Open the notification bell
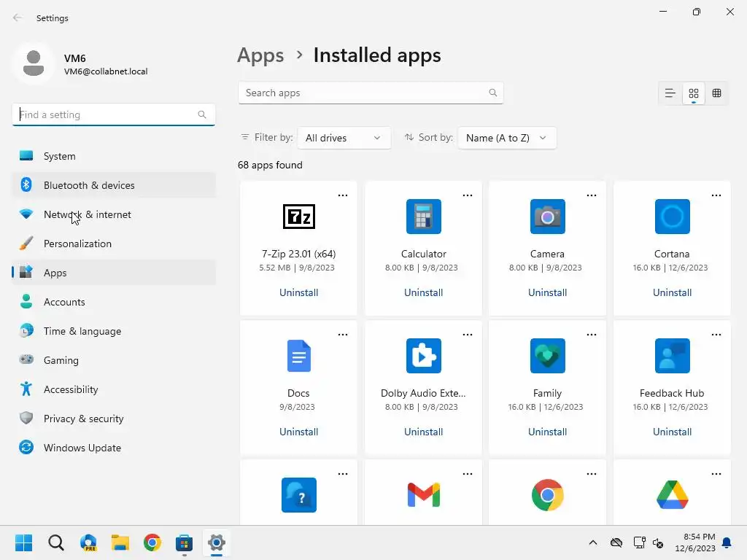747x560 pixels. point(727,542)
